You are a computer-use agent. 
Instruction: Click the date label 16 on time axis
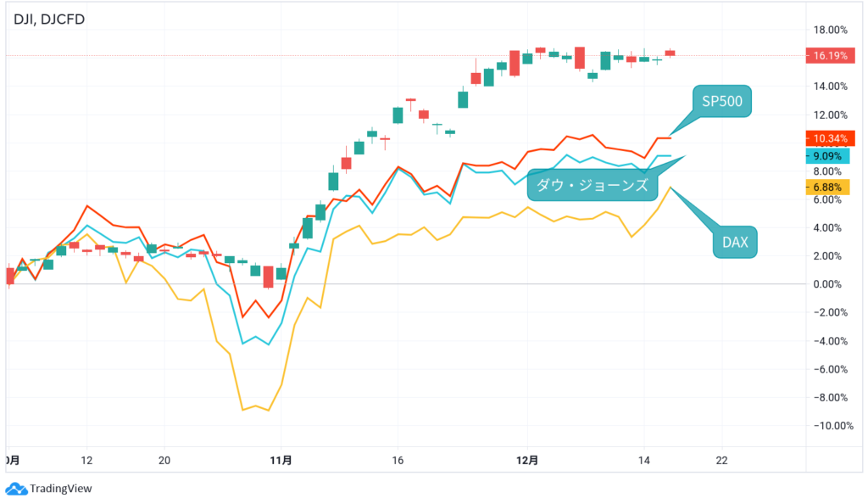click(x=398, y=459)
